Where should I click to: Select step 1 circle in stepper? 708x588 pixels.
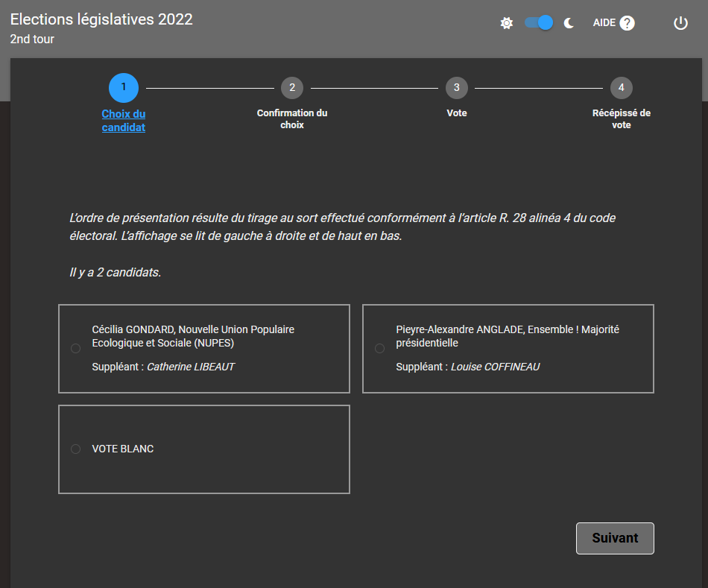[x=124, y=88]
